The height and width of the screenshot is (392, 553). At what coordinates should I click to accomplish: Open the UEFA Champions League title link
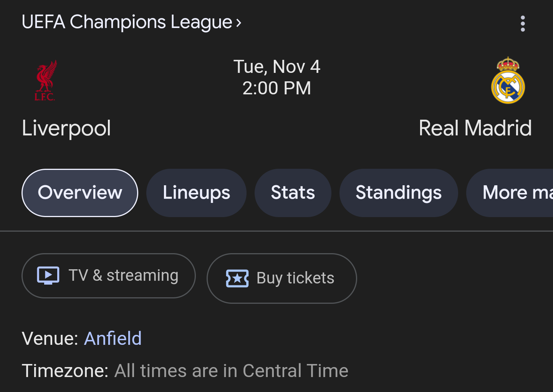tap(127, 22)
